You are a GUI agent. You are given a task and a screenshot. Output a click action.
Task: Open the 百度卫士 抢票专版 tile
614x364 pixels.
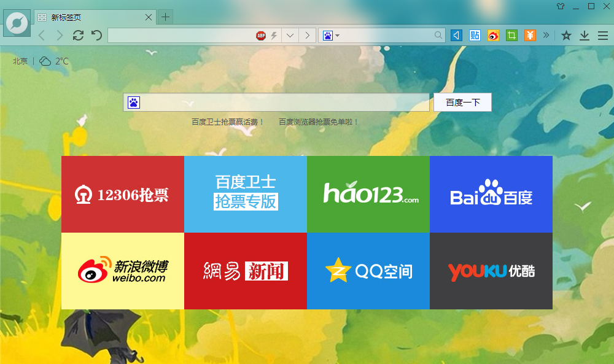[246, 194]
